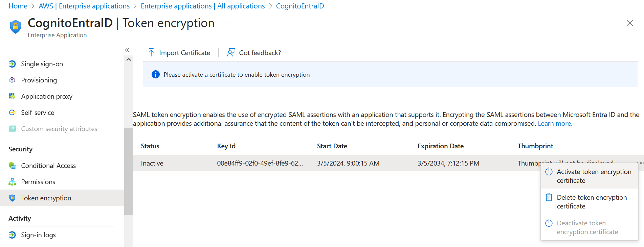Click the Got feedback person icon
This screenshot has height=247, width=644.
231,53
